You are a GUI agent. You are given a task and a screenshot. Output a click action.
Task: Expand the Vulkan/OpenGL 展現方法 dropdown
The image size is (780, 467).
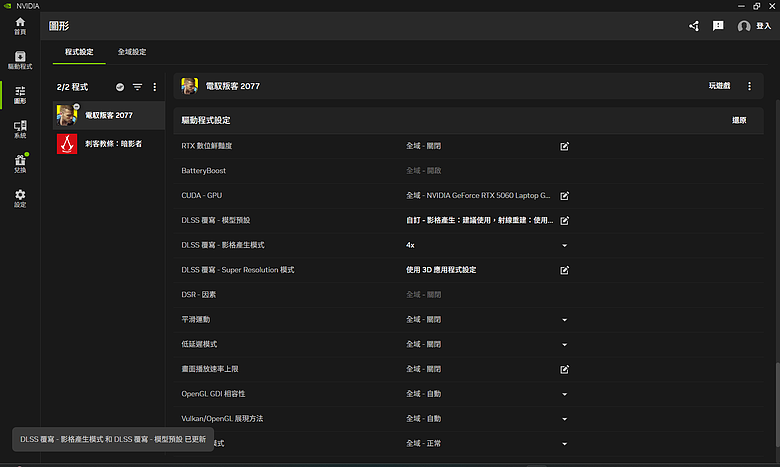(x=564, y=419)
